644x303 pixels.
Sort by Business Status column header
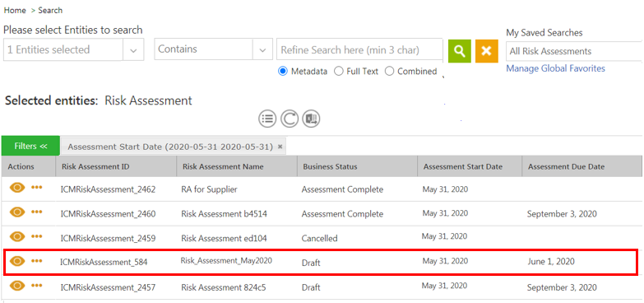pyautogui.click(x=330, y=166)
